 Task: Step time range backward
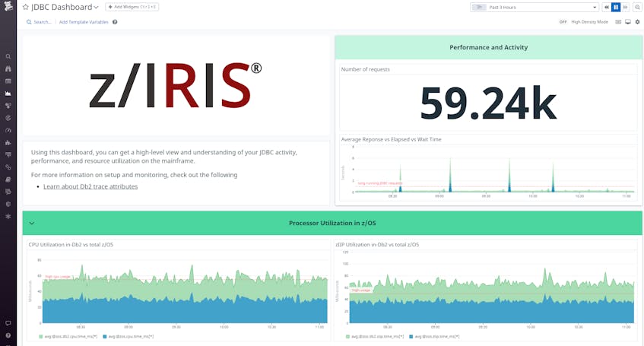coord(606,7)
